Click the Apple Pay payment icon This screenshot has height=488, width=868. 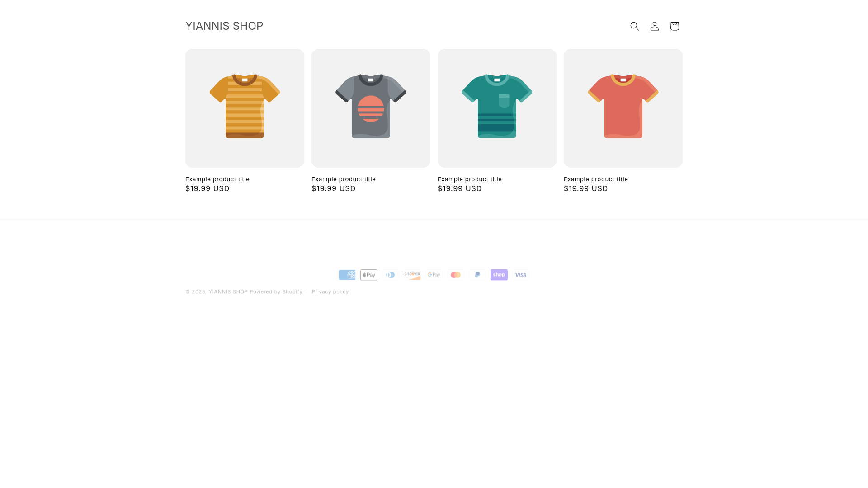click(x=369, y=275)
